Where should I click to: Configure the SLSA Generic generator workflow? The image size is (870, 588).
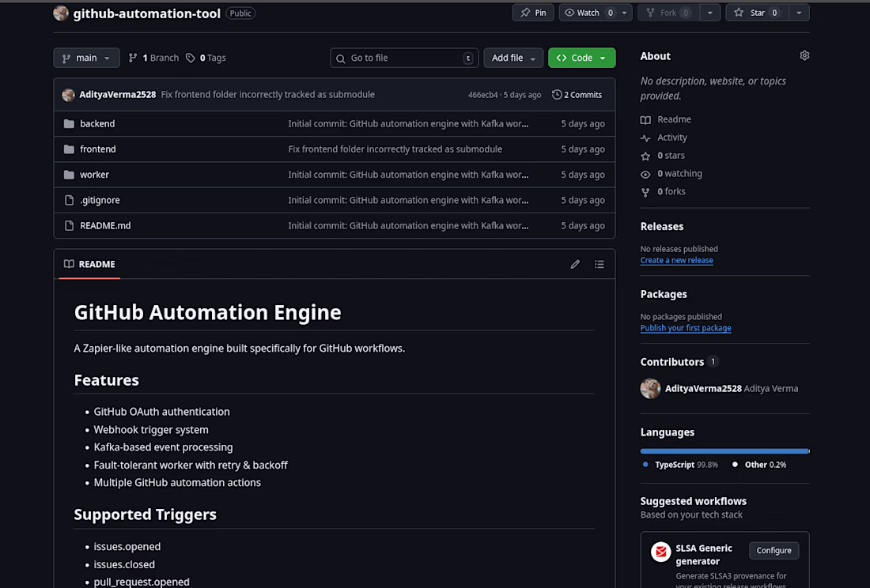point(774,550)
